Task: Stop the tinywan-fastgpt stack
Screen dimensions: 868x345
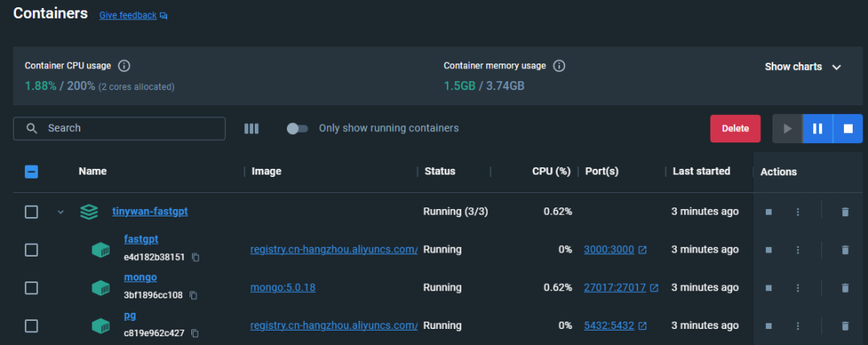Action: tap(768, 212)
